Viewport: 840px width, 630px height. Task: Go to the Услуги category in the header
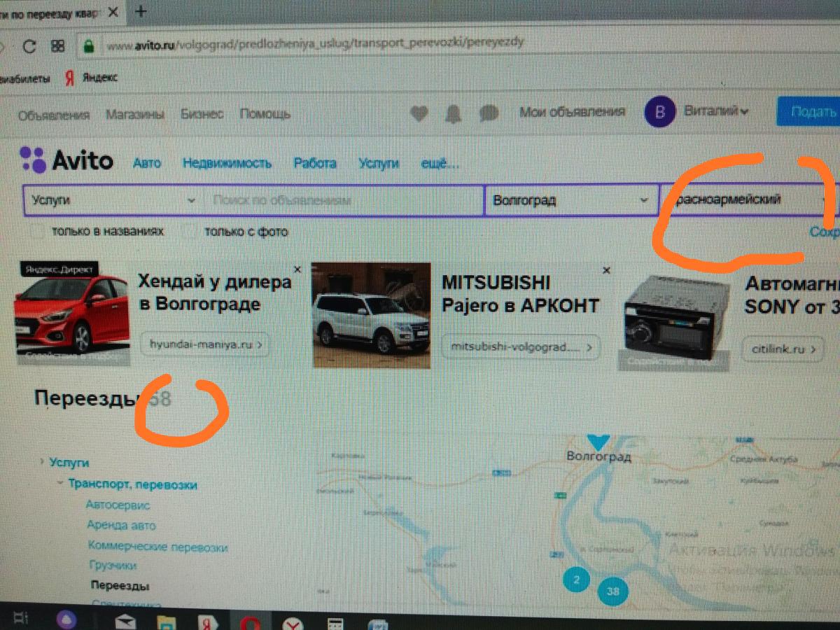379,163
